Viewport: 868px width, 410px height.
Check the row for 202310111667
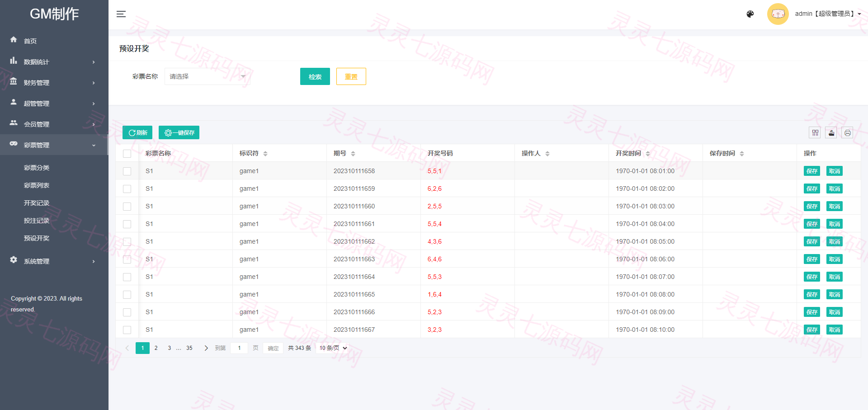127,330
